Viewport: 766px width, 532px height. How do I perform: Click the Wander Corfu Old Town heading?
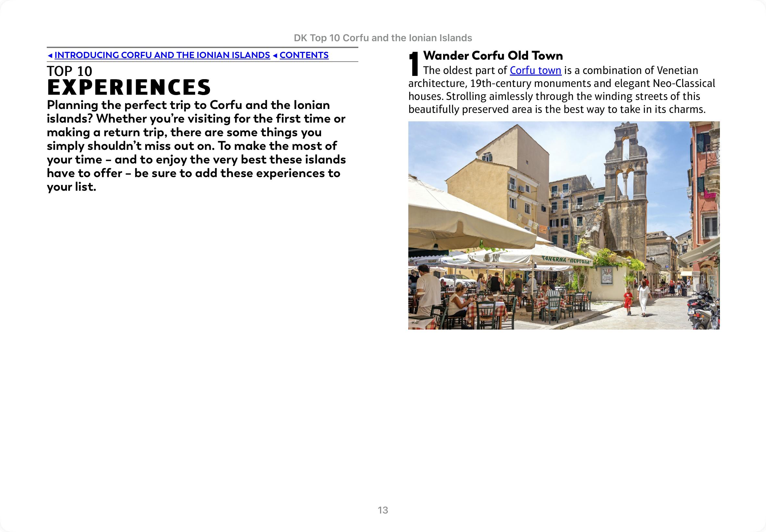click(493, 55)
